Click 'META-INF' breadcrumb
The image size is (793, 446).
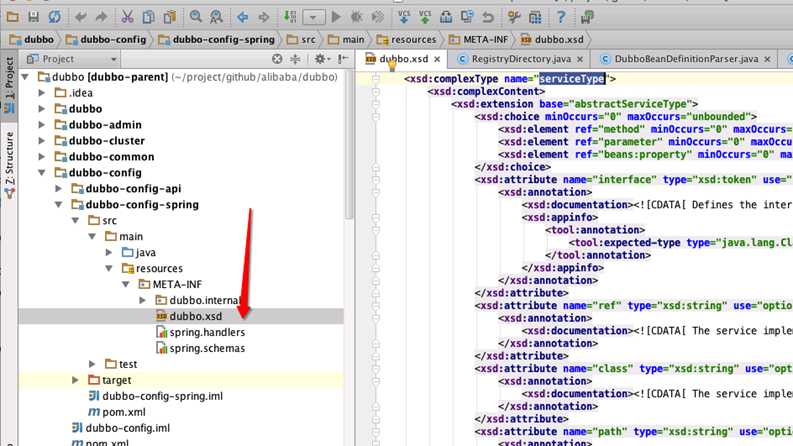478,39
